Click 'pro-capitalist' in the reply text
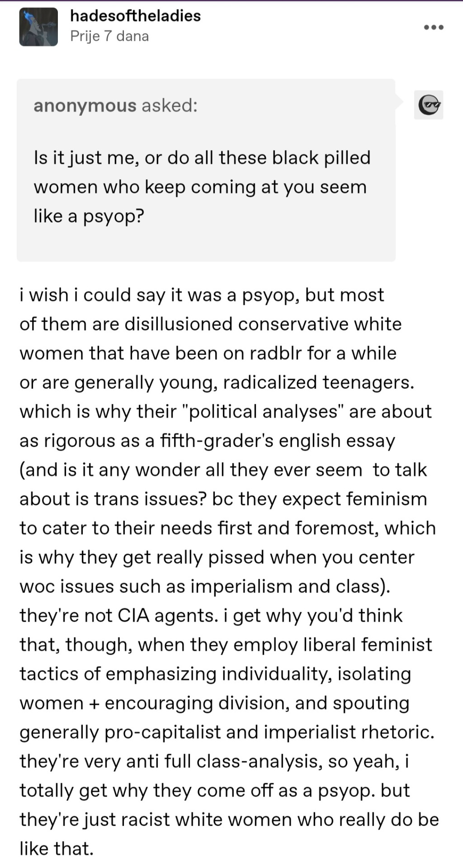Viewport: 463px width, 868px height. coord(163,732)
